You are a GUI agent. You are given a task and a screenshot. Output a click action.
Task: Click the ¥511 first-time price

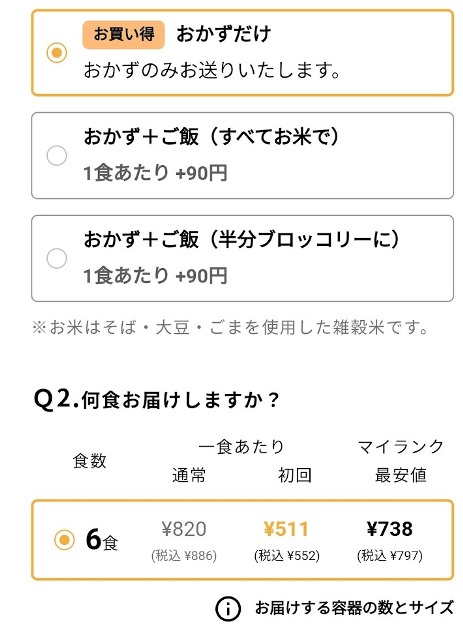286,529
